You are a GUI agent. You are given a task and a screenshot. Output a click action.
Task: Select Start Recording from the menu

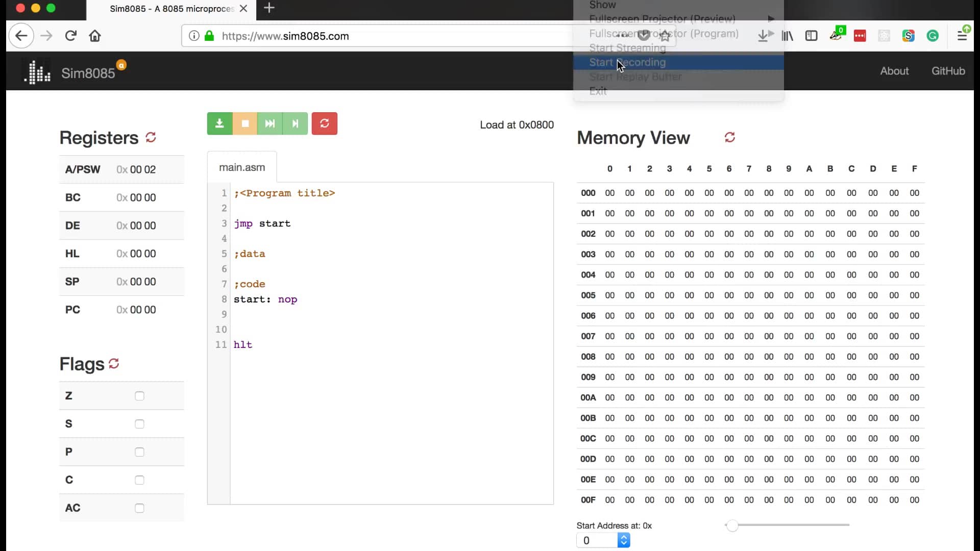click(628, 62)
